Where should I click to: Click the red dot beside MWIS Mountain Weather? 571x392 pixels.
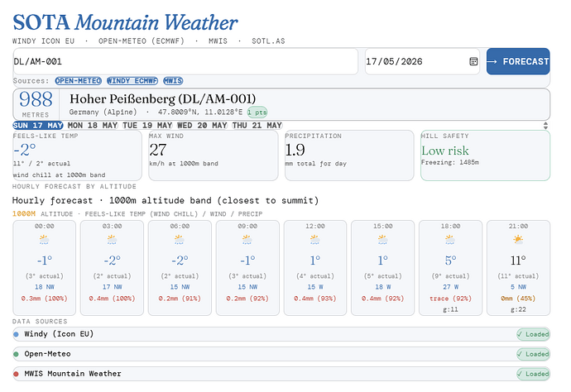(16, 374)
